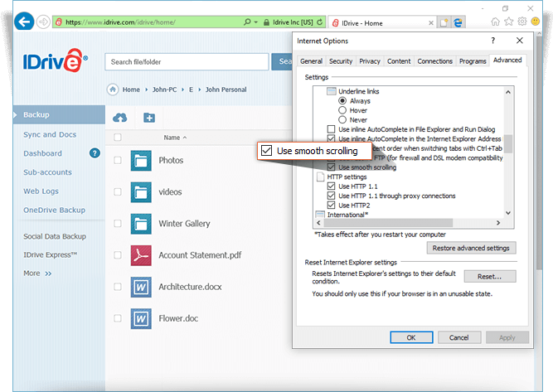Open favorites with the star icon
553x392 pixels.
pyautogui.click(x=508, y=22)
